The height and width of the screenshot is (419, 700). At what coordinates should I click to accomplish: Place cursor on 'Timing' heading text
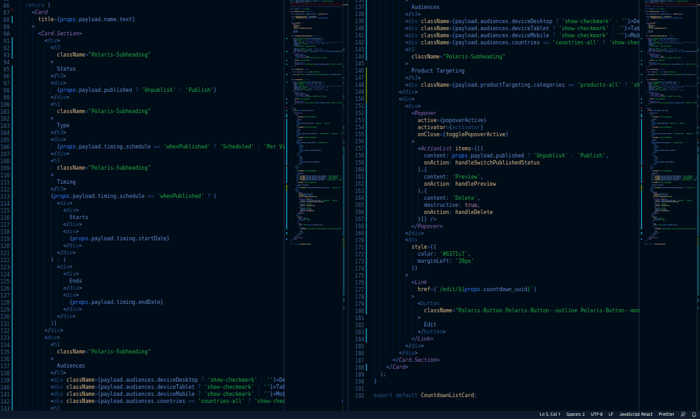66,182
